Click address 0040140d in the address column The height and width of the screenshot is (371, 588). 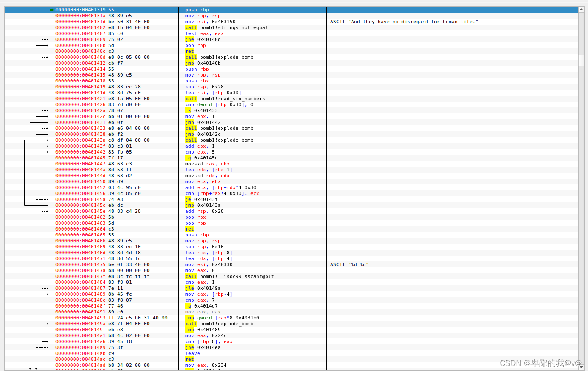point(80,57)
